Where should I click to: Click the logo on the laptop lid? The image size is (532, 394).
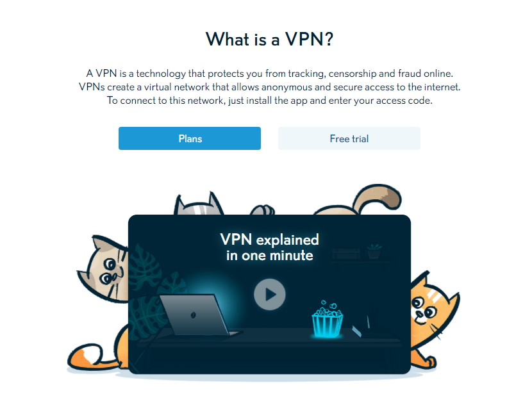point(194,315)
